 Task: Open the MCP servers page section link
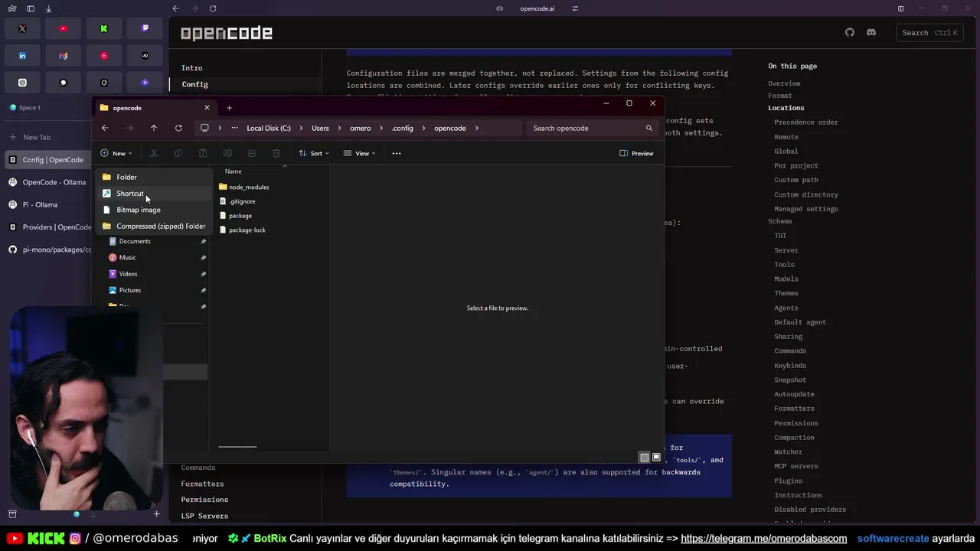(x=795, y=466)
